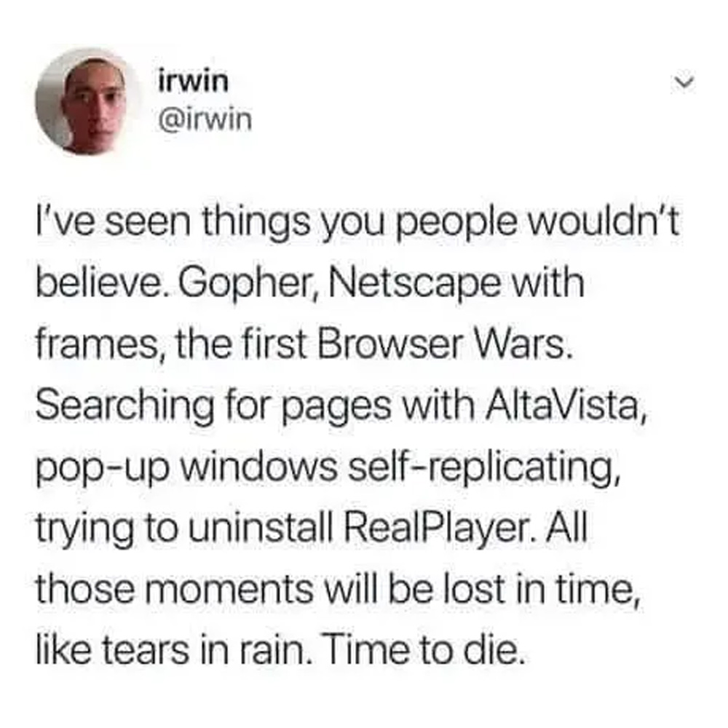The height and width of the screenshot is (728, 728).
Task: Open the @irwin handle link
Action: (x=205, y=120)
